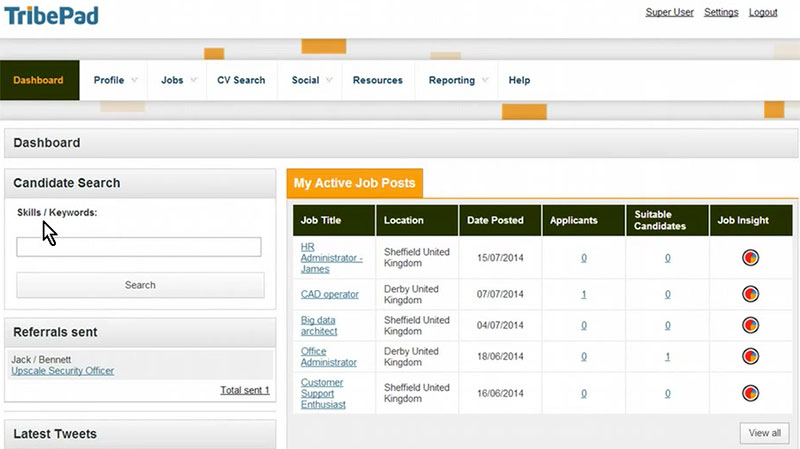This screenshot has width=800, height=449.
Task: Go to the CV Search menu
Action: (241, 80)
